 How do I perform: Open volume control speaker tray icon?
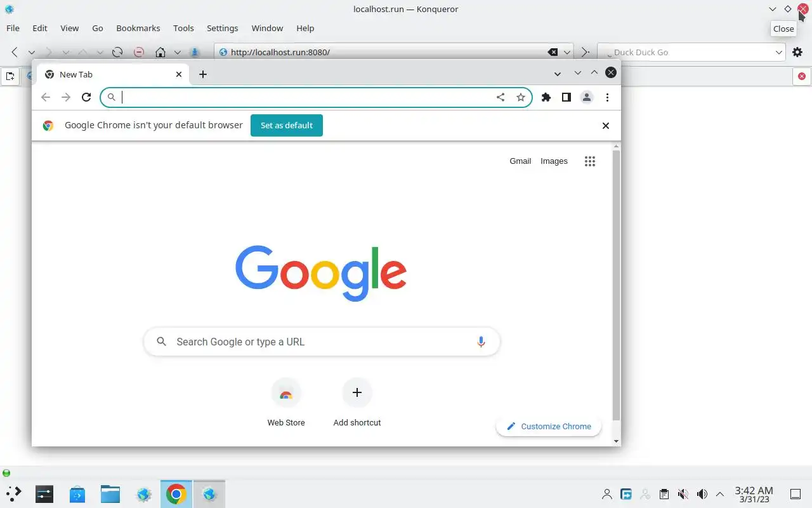(702, 494)
